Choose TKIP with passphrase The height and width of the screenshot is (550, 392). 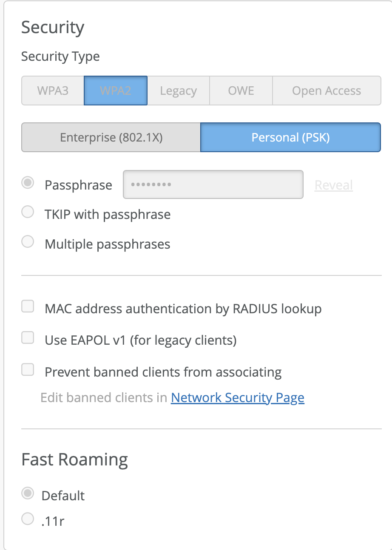(27, 212)
